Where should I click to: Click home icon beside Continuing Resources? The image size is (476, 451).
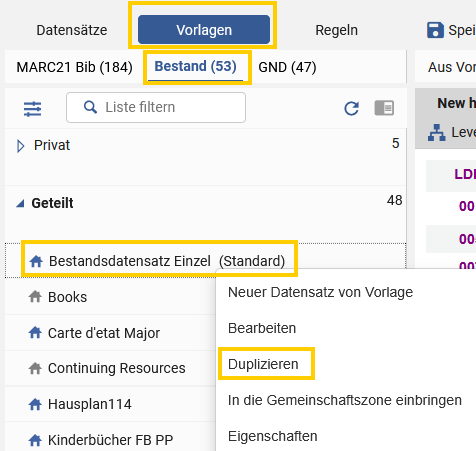coord(35,368)
